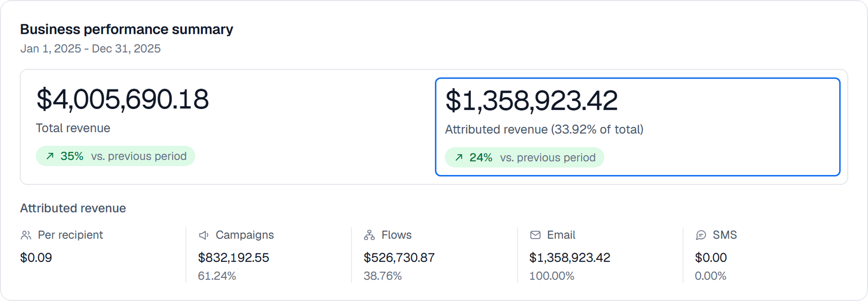Image resolution: width=868 pixels, height=301 pixels.
Task: Click the Attributed revenue (33.92% of total) label
Action: click(544, 130)
